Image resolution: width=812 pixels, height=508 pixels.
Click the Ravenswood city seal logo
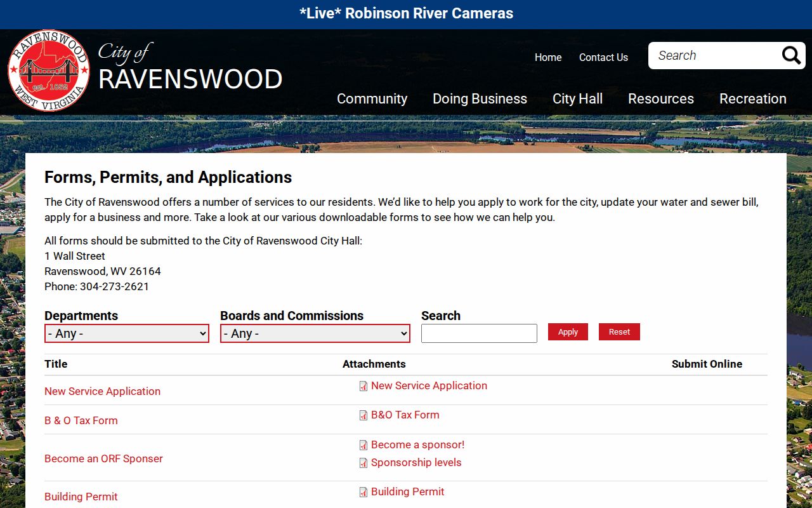click(x=49, y=70)
